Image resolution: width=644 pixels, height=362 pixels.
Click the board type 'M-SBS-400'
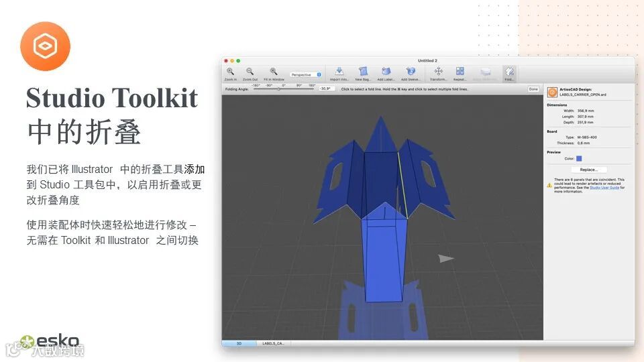tap(587, 137)
